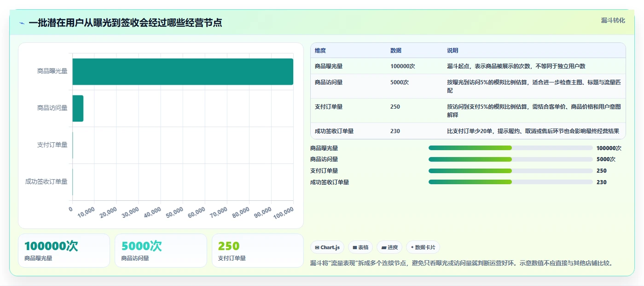Click the description starting with 漏斗起点

[x=516, y=66]
